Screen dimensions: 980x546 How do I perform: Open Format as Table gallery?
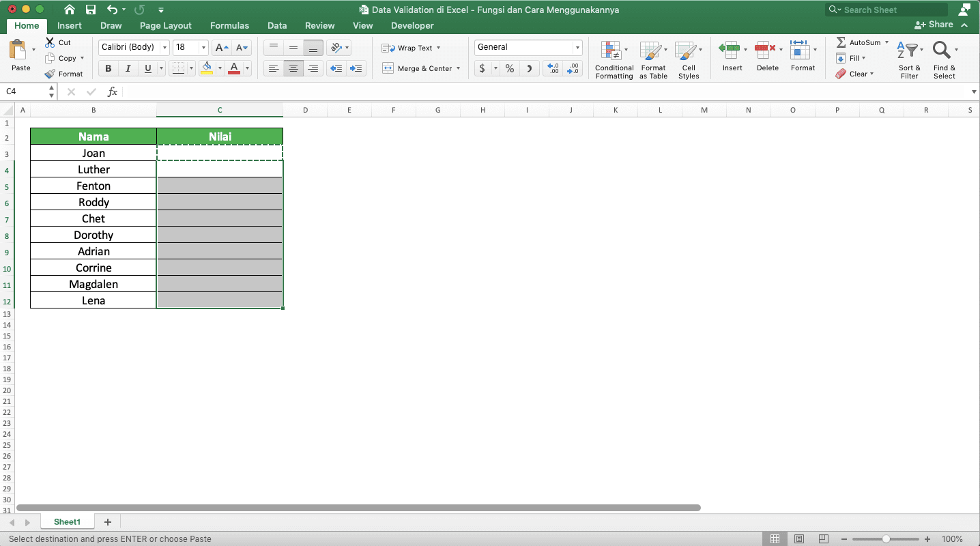coord(653,60)
